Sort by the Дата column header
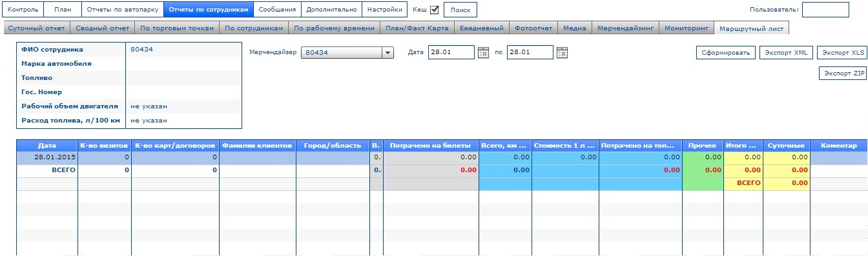This screenshot has height=256, width=868. pyautogui.click(x=47, y=146)
